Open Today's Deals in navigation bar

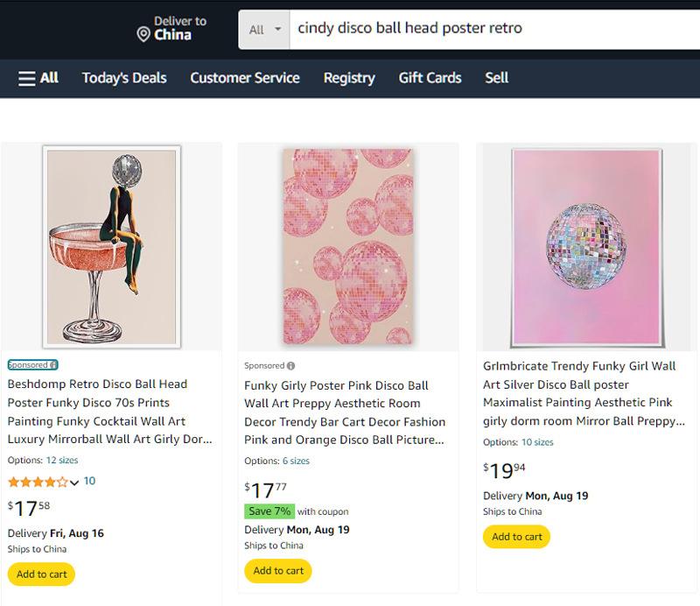(124, 78)
